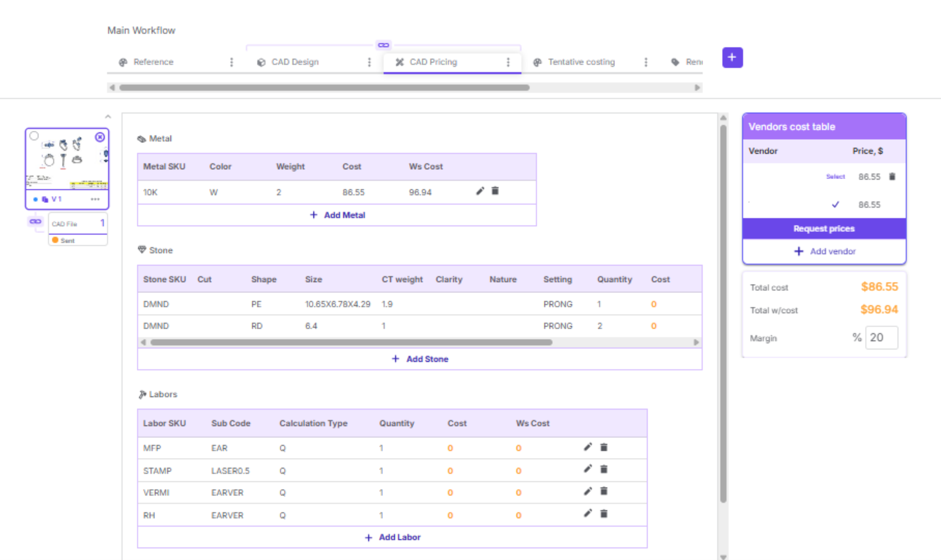Open the Tentative costing tab
This screenshot has height=560, width=941.
tap(581, 62)
